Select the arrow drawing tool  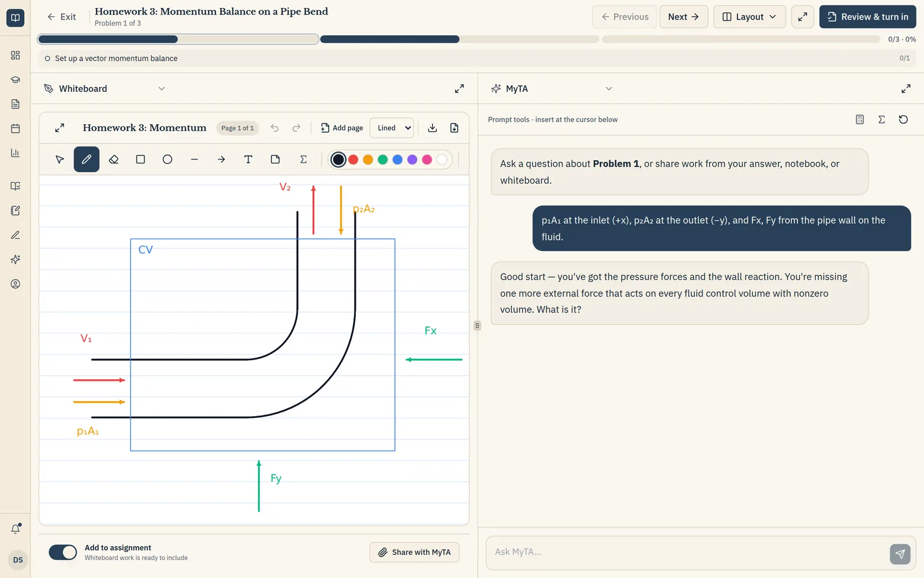[x=221, y=160]
